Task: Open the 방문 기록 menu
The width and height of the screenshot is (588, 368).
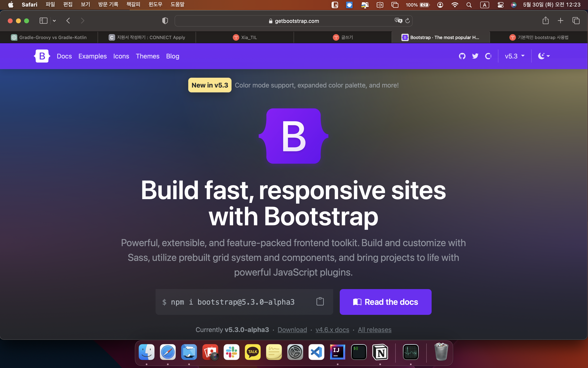Action: 108,5
